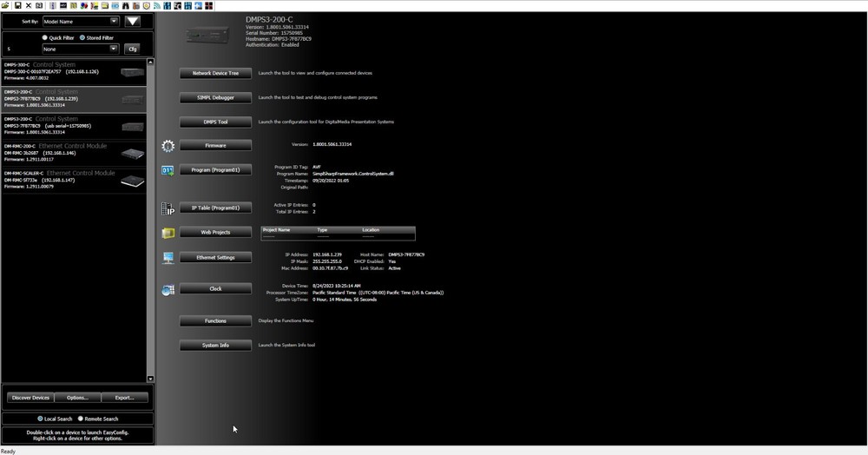Click the Web Projects button

pyautogui.click(x=215, y=232)
